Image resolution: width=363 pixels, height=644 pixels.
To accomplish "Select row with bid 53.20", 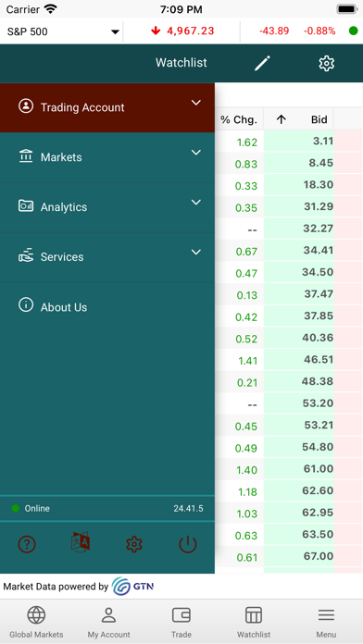I will (289, 403).
